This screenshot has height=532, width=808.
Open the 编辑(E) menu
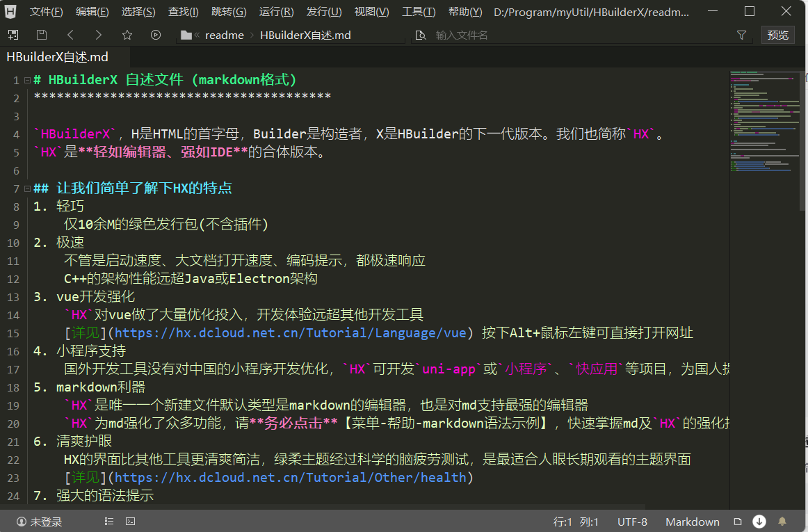(92, 11)
